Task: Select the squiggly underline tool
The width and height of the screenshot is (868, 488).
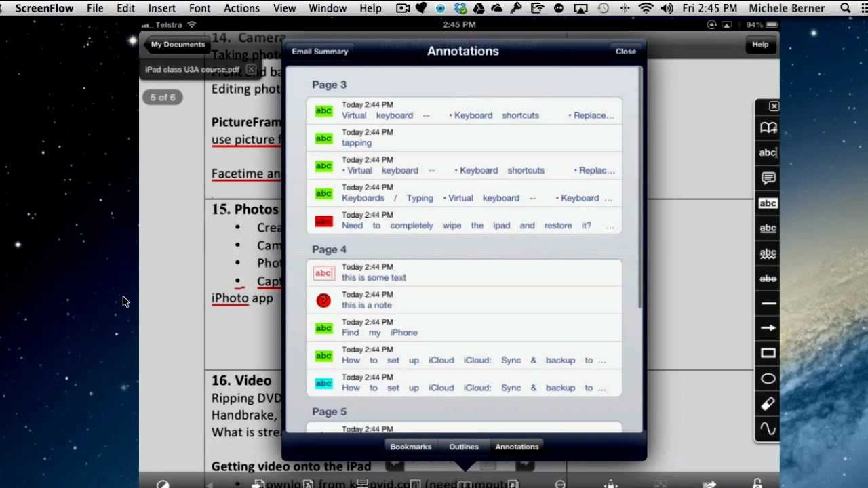Action: pos(768,253)
